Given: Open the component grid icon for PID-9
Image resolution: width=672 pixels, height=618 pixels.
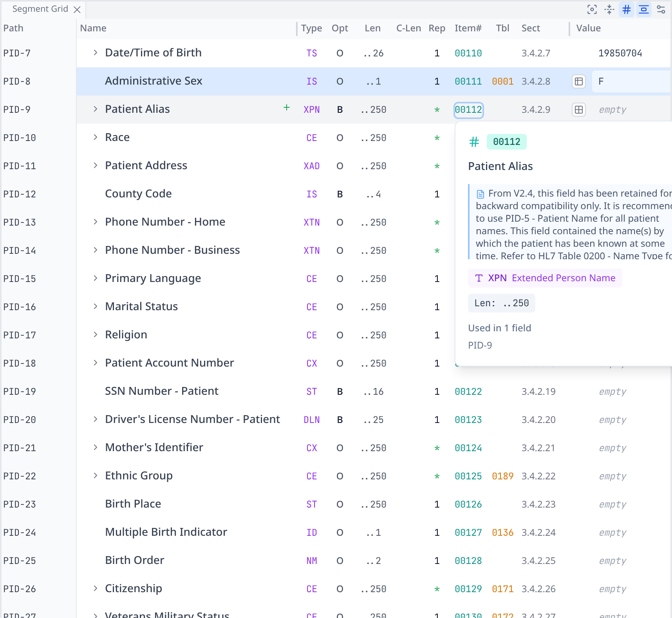Looking at the screenshot, I should [x=579, y=110].
